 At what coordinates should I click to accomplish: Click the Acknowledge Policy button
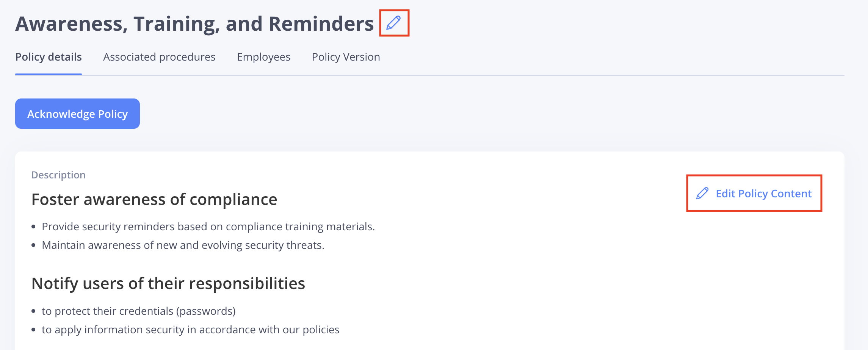tap(77, 114)
